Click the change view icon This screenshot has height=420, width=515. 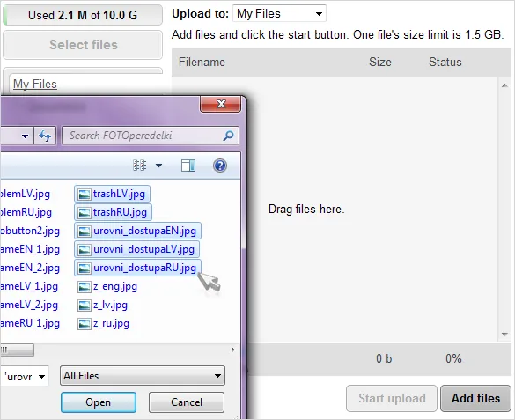pos(140,166)
